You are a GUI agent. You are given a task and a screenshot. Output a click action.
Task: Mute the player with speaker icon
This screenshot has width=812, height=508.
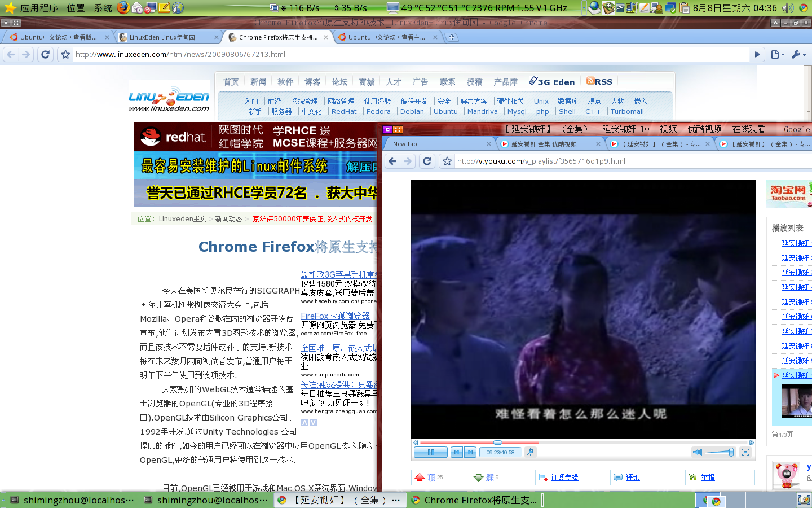(x=698, y=452)
